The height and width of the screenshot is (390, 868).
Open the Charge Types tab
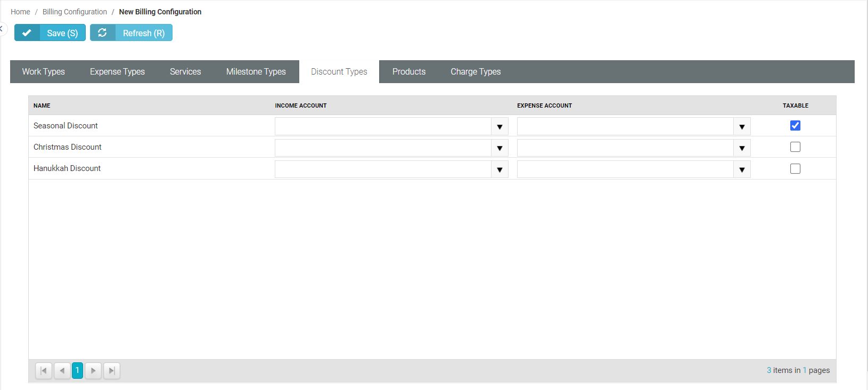pyautogui.click(x=476, y=72)
